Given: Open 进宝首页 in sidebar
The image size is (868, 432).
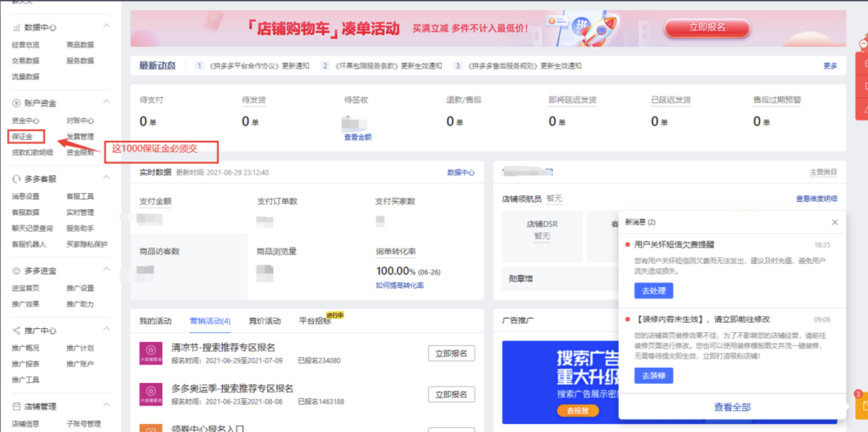Looking at the screenshot, I should tap(25, 288).
